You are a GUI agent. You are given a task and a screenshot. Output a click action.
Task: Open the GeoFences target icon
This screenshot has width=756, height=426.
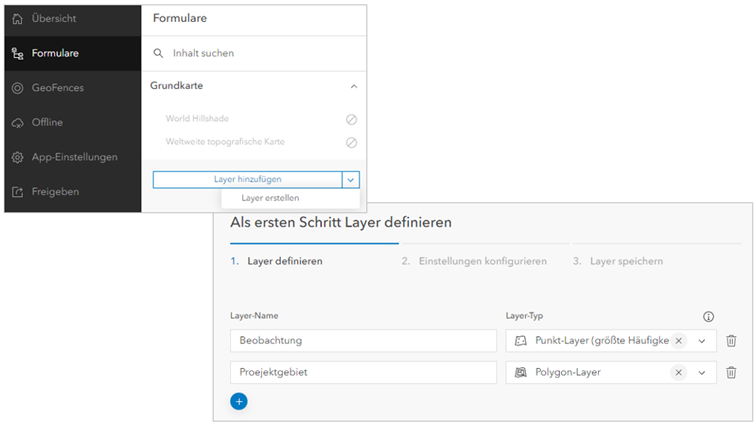pyautogui.click(x=17, y=88)
